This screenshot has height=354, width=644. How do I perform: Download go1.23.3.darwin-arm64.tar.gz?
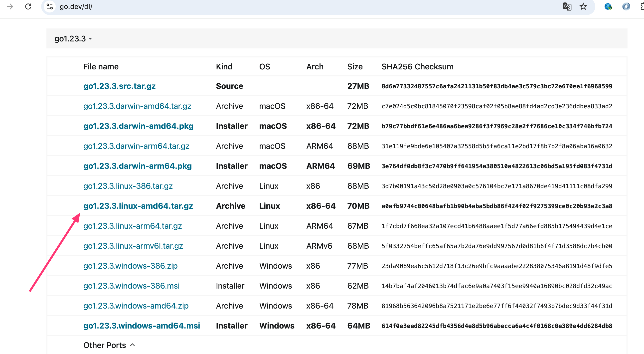pyautogui.click(x=136, y=146)
